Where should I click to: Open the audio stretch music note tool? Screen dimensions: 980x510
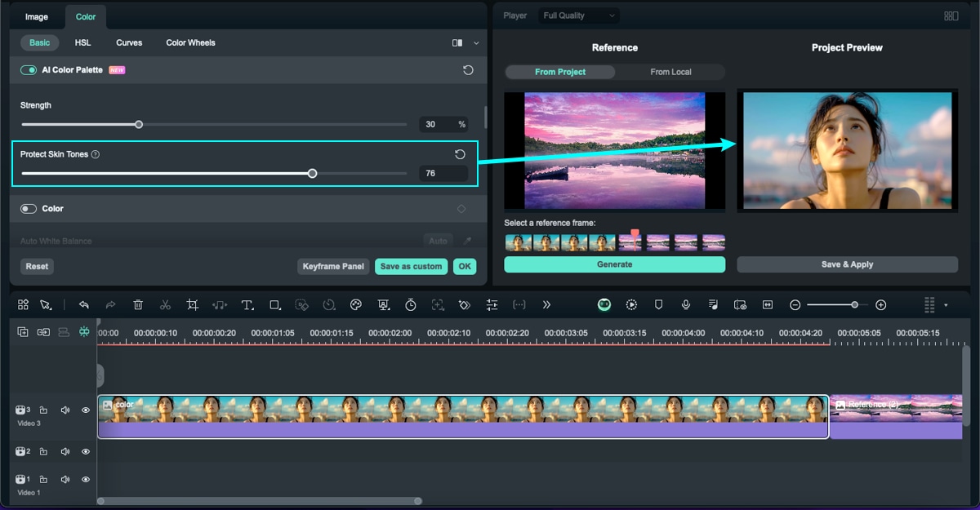220,304
